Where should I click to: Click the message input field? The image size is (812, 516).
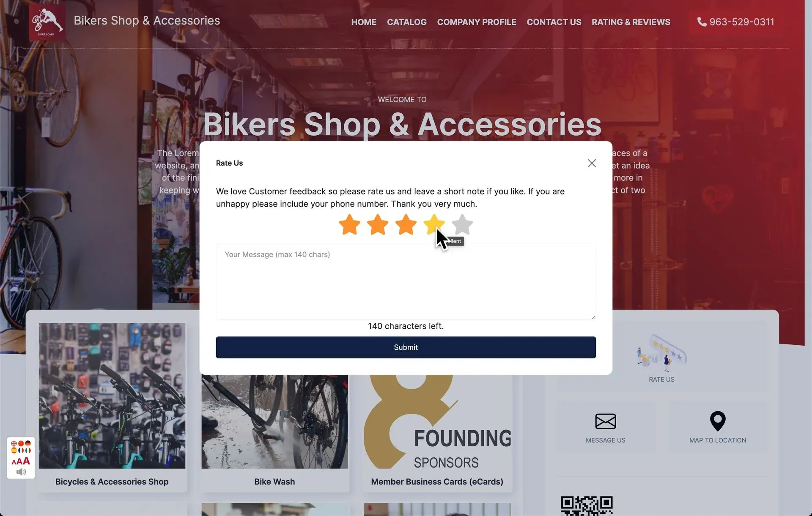[406, 281]
